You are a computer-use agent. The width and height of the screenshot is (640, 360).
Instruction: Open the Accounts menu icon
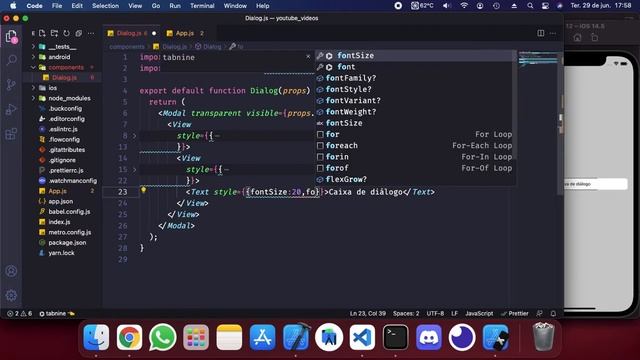(x=11, y=271)
